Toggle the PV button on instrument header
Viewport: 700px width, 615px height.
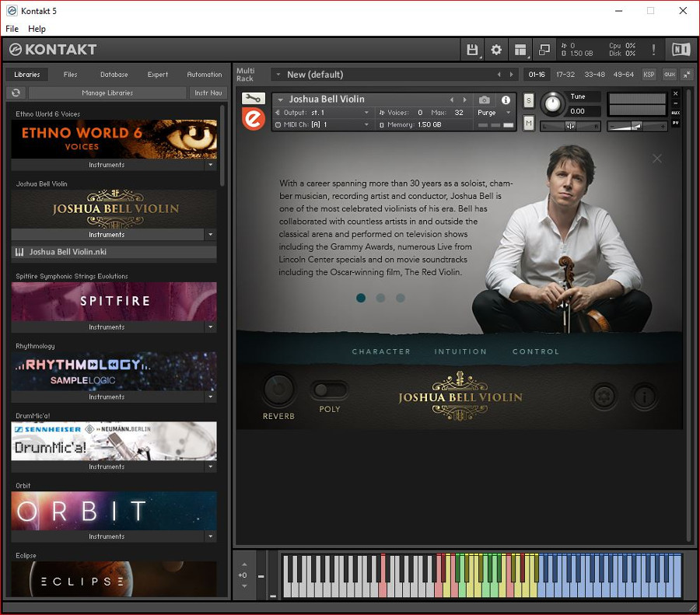[675, 123]
